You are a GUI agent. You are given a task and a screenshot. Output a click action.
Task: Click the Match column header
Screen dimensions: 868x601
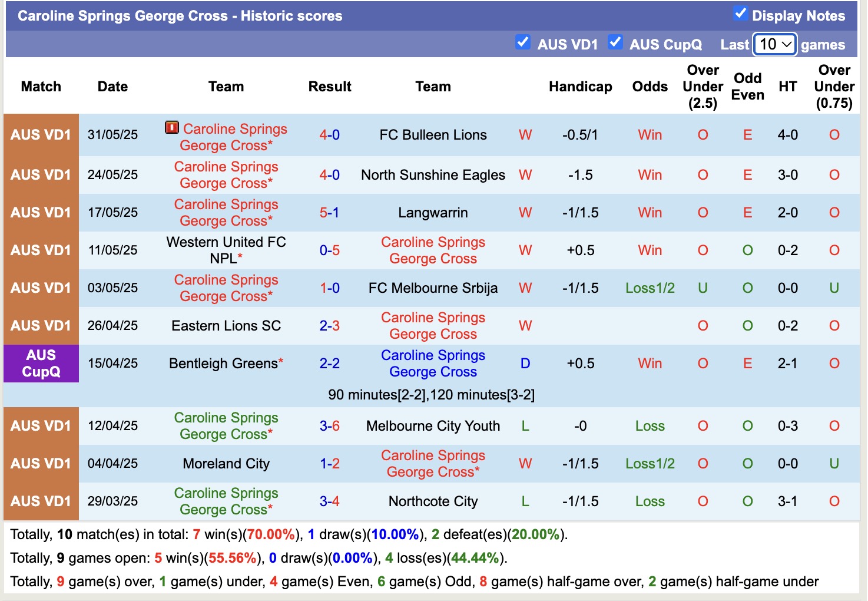tap(41, 87)
